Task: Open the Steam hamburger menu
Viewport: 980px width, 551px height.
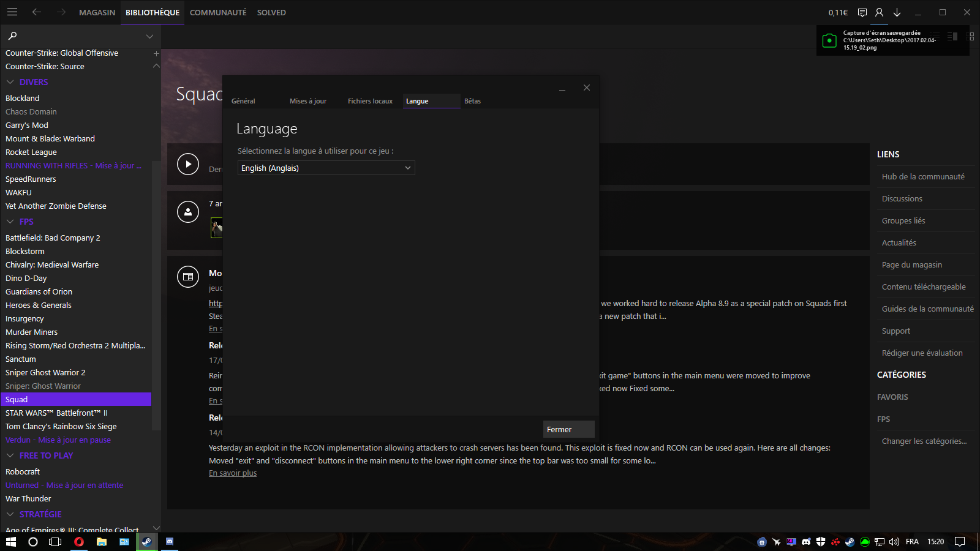Action: click(x=12, y=12)
